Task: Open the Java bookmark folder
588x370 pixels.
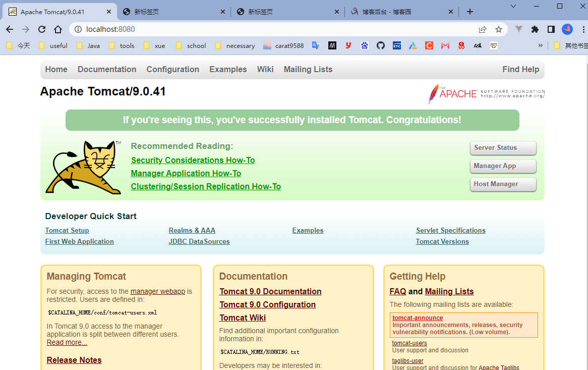Action: click(88, 46)
